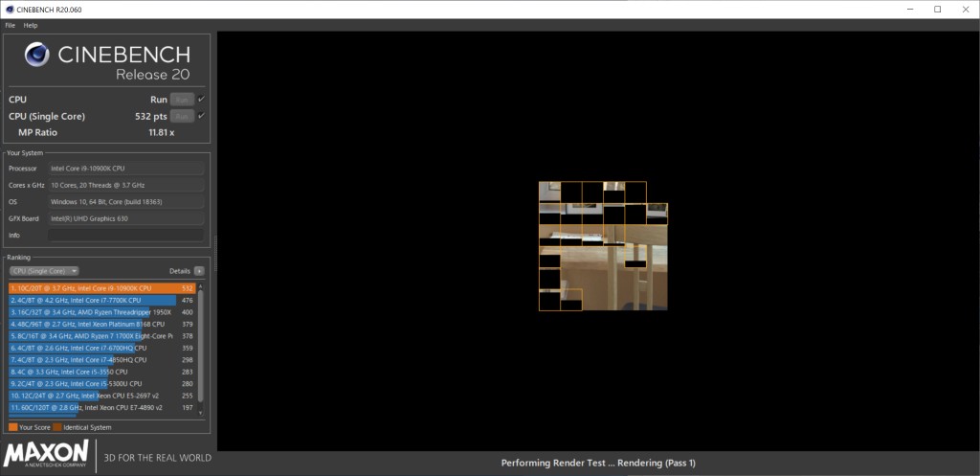The image size is (980, 476).
Task: Open the CPU (Single Core) ranking dropdown
Action: tap(44, 271)
